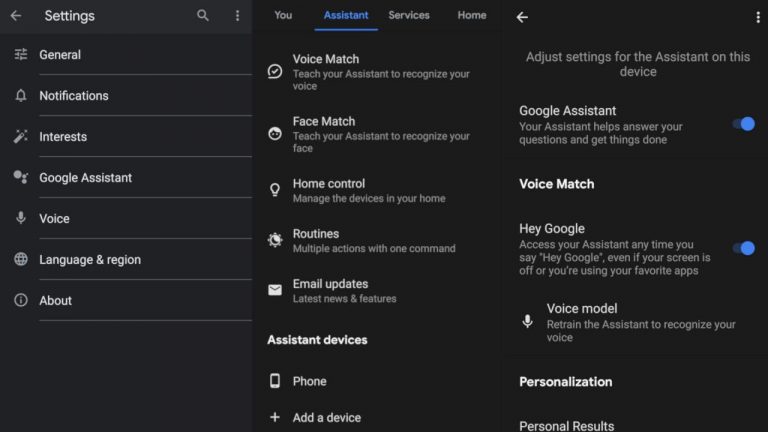Click the Phone device icon

[x=275, y=381]
